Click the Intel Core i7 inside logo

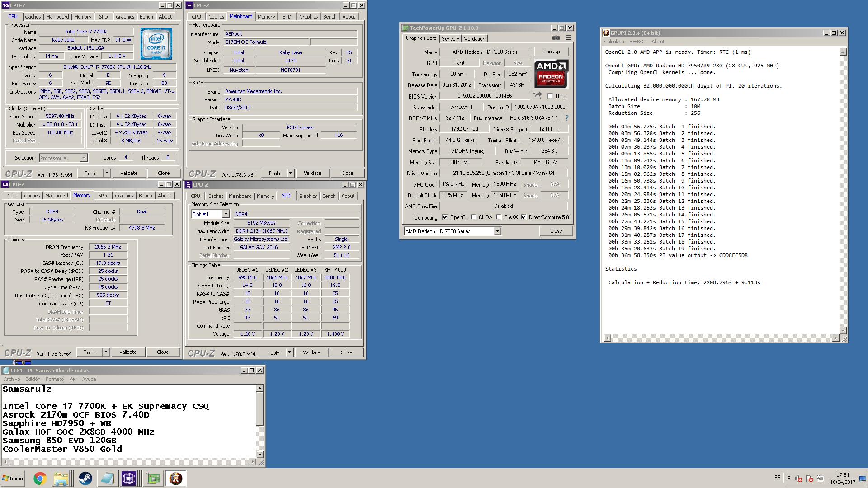pyautogui.click(x=156, y=44)
